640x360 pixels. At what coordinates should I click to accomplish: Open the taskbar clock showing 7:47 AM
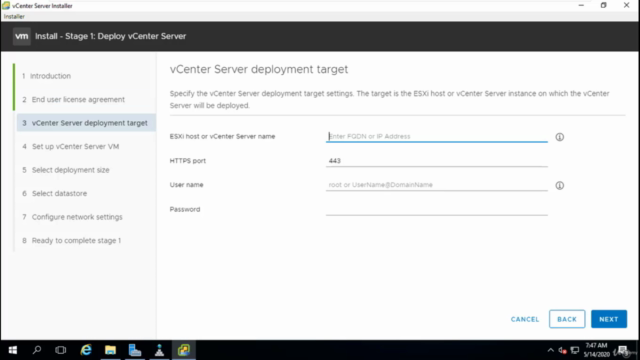tap(596, 350)
